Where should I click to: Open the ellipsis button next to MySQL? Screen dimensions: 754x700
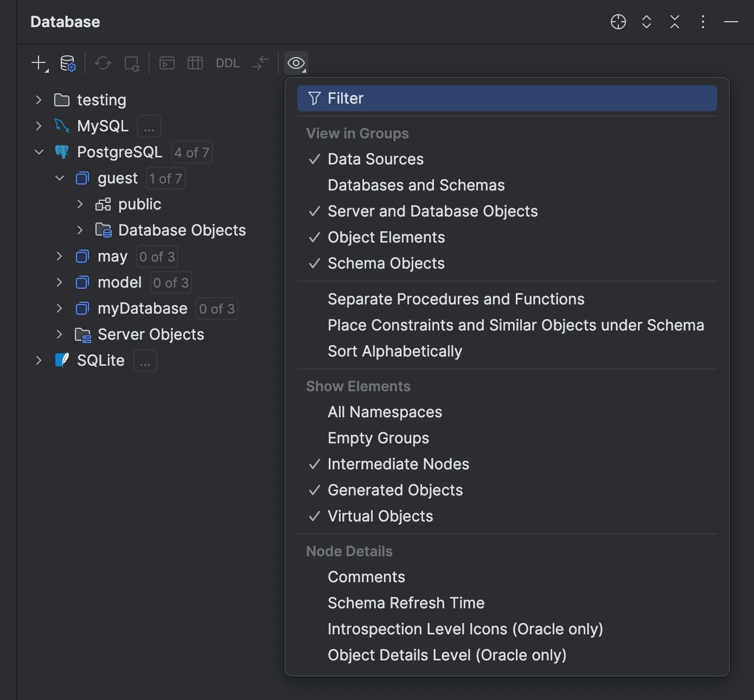coord(149,126)
